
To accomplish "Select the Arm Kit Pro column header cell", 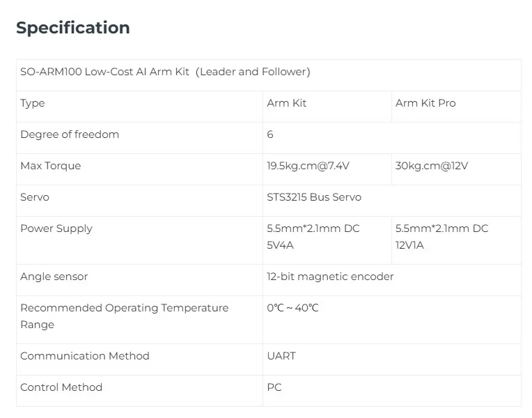I will 425,103.
